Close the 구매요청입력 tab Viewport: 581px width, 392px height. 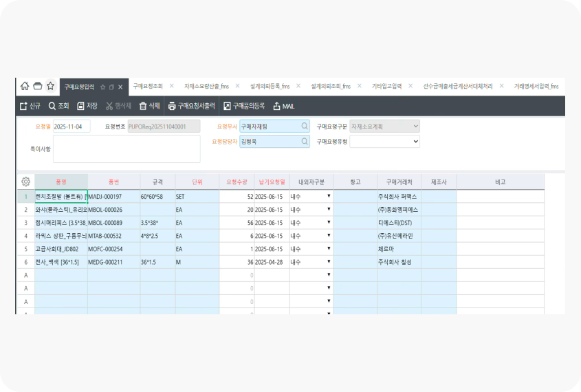coord(120,87)
